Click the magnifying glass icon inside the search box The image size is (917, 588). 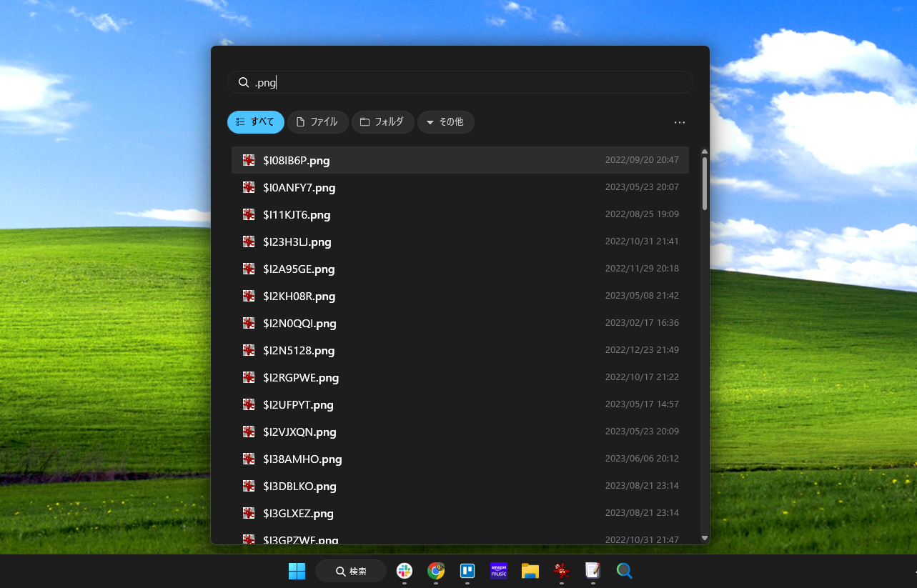(244, 82)
